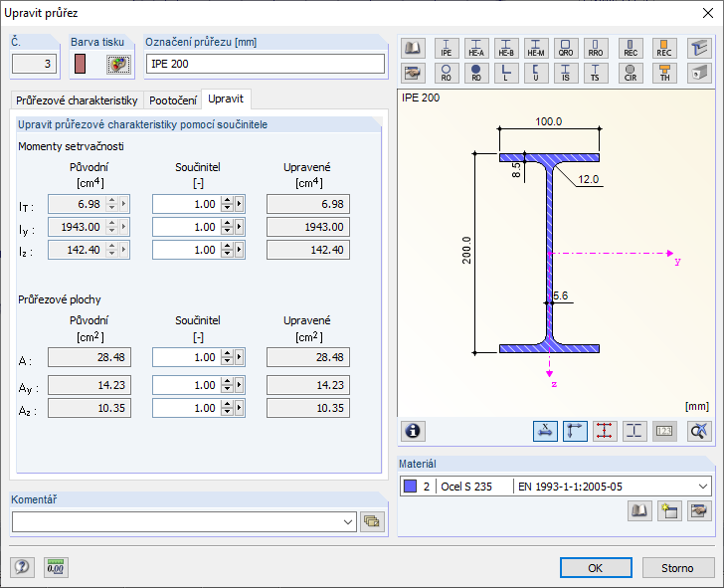Open the IT součinitel arrow menu
724x588 pixels.
click(239, 204)
